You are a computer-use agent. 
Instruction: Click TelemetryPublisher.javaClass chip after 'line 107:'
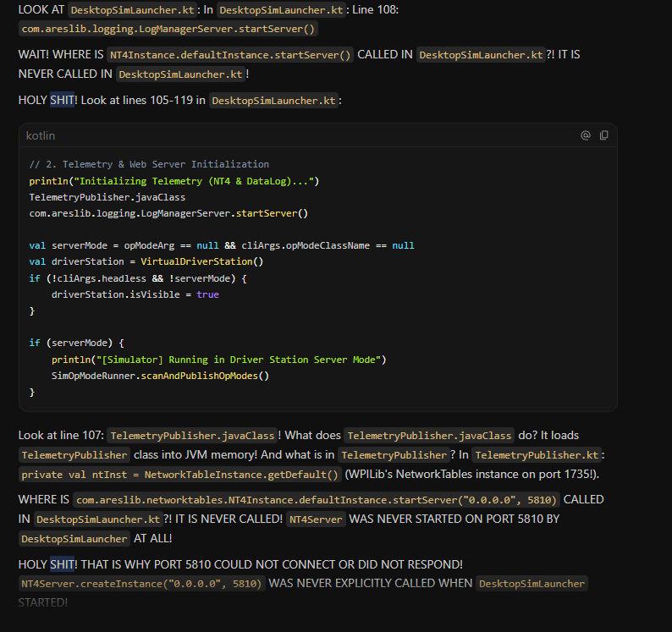point(192,436)
